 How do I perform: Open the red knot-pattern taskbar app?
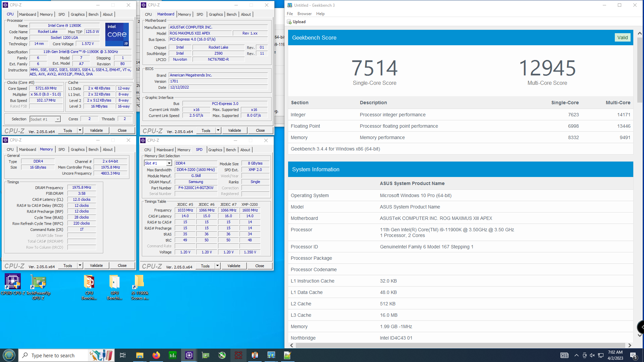pyautogui.click(x=238, y=355)
